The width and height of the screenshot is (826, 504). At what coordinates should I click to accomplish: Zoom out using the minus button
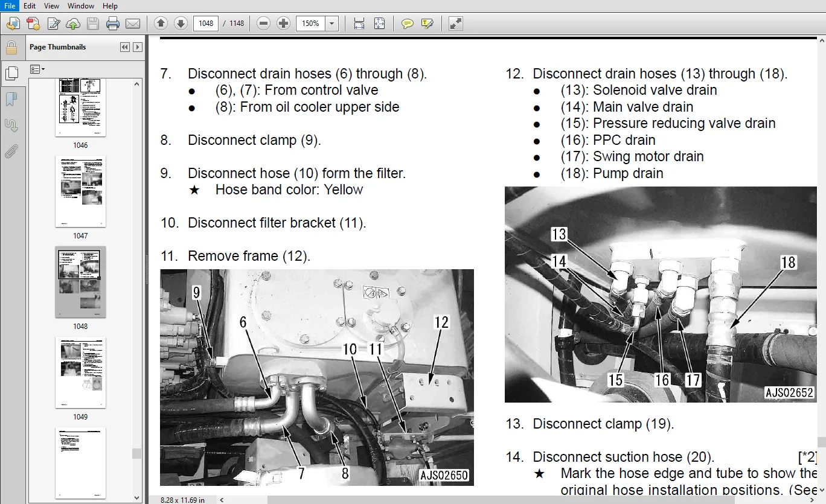pyautogui.click(x=263, y=24)
